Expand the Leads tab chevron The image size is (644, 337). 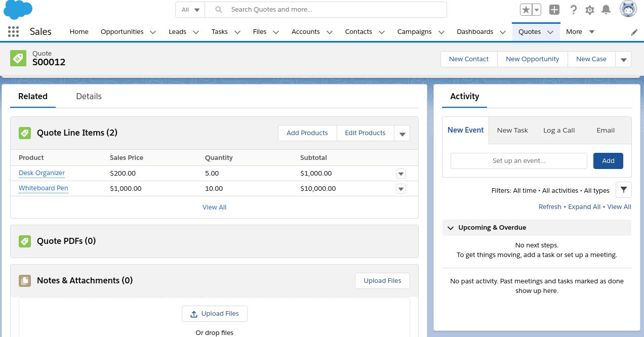195,32
